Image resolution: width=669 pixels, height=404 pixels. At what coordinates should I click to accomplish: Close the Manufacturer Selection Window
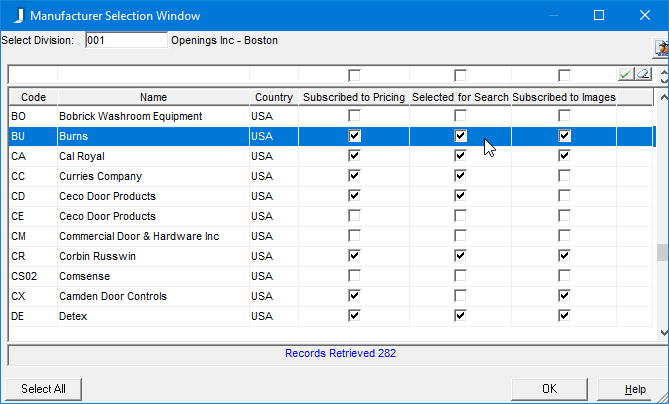pos(645,15)
